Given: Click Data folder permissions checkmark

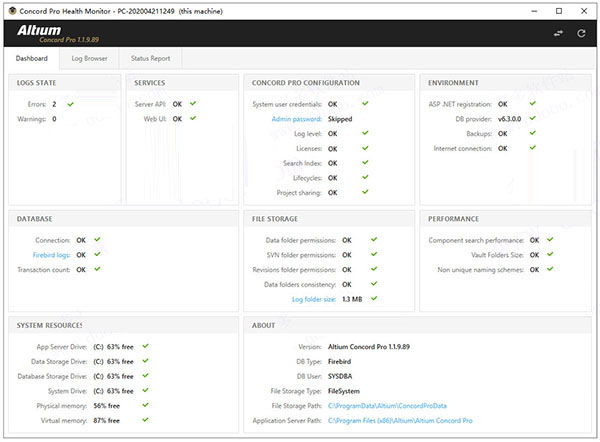Looking at the screenshot, I should click(374, 240).
